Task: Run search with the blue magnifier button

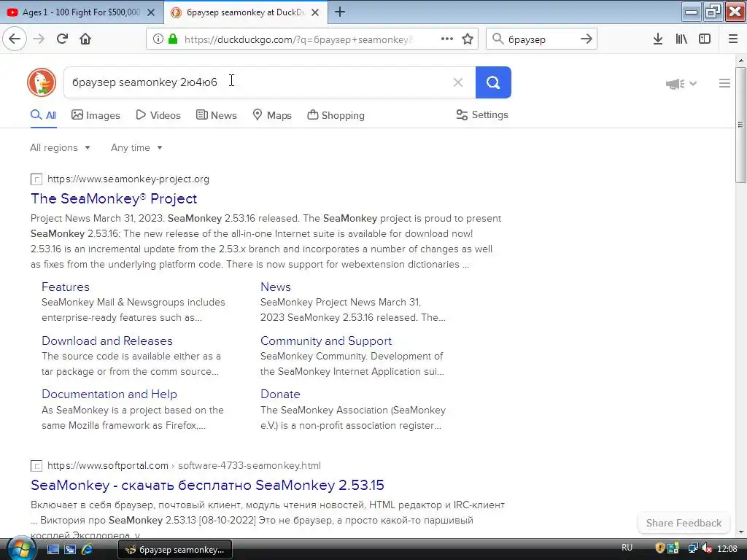Action: click(493, 82)
